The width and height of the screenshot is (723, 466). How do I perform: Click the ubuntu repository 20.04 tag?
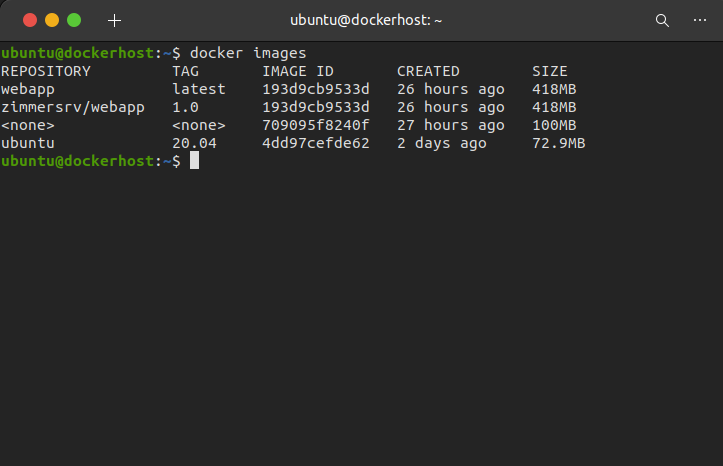[x=194, y=143]
